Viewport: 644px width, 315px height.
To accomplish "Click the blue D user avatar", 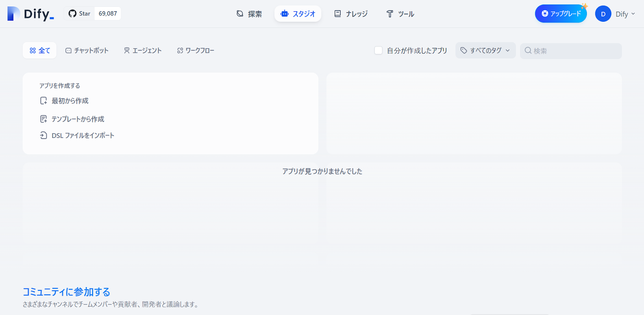I will (x=603, y=14).
